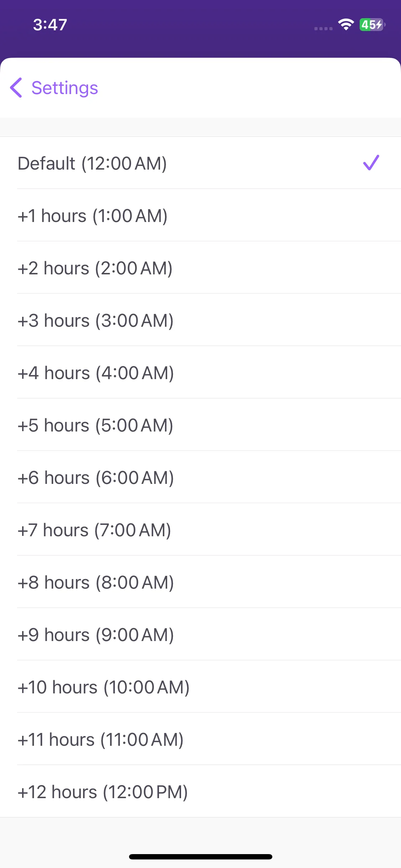
Task: Tap the clock showing 3:47
Action: coord(50,25)
